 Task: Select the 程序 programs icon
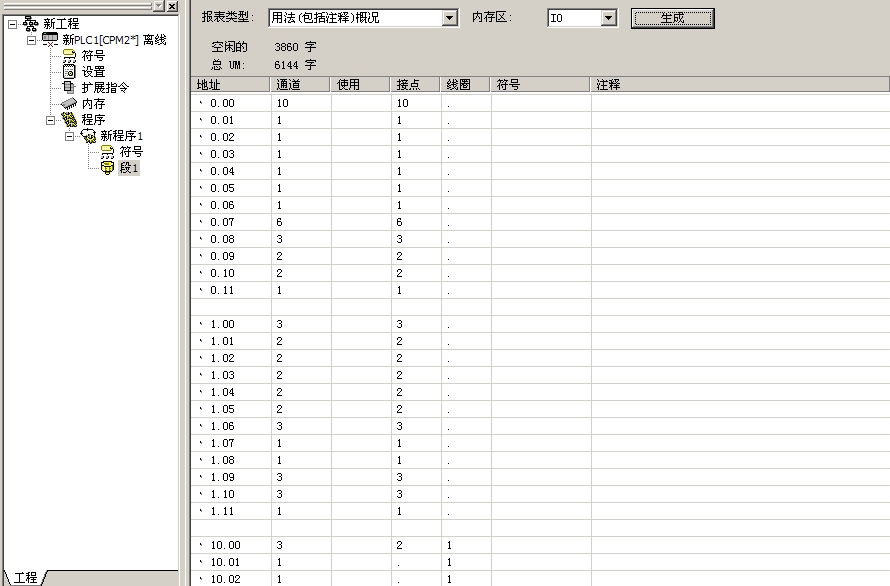(x=69, y=120)
